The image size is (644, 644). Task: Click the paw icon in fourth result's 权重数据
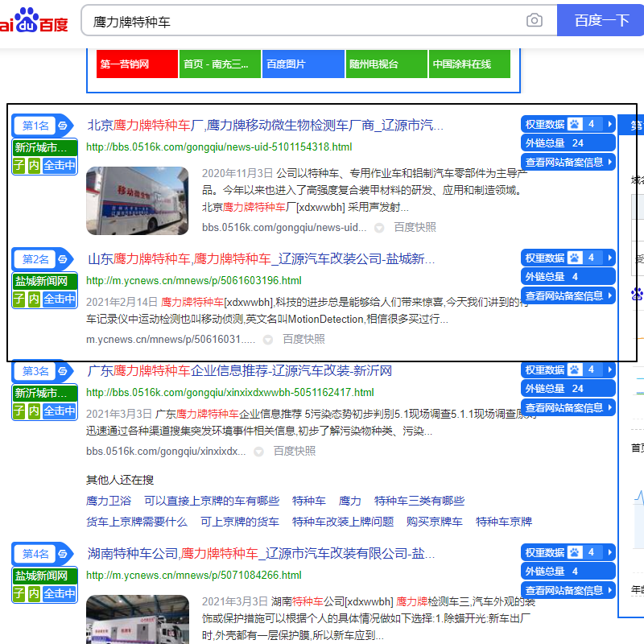click(575, 552)
